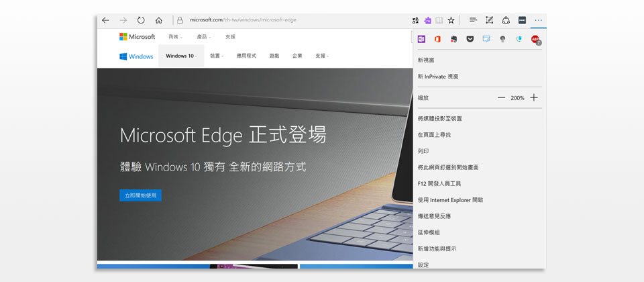The width and height of the screenshot is (644, 282).
Task: Go back to the previous page
Action: 105,20
